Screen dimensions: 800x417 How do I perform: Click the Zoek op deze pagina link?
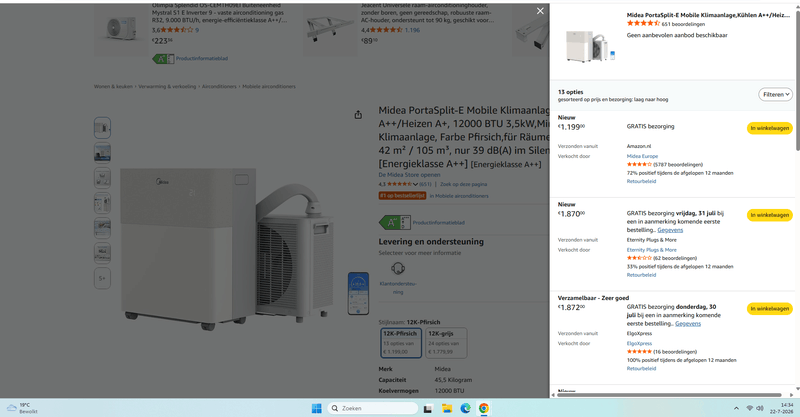tap(463, 184)
